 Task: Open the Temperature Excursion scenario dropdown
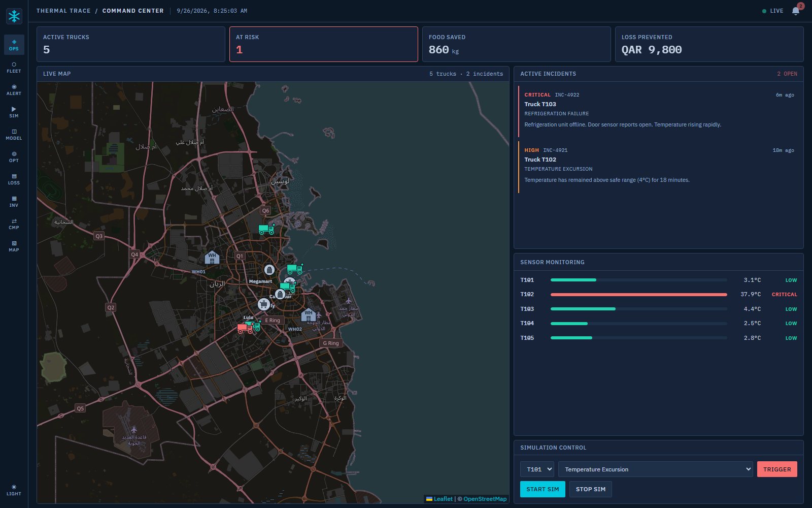point(656,469)
